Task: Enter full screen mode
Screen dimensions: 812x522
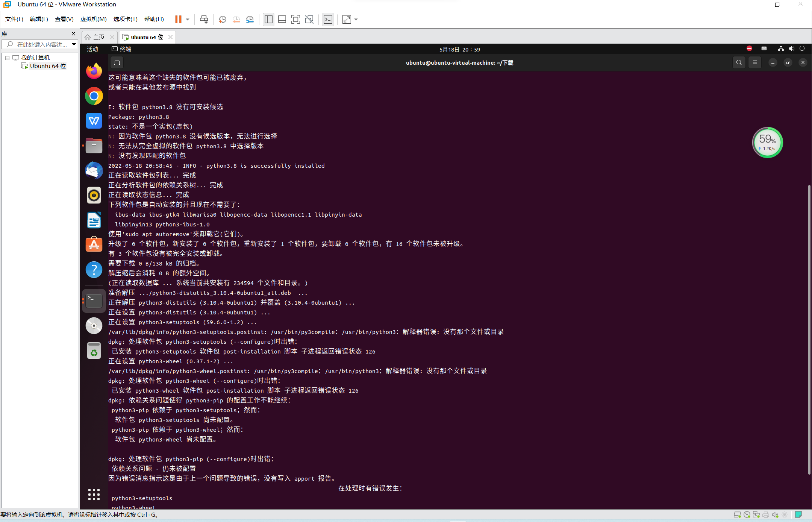Action: pyautogui.click(x=296, y=19)
